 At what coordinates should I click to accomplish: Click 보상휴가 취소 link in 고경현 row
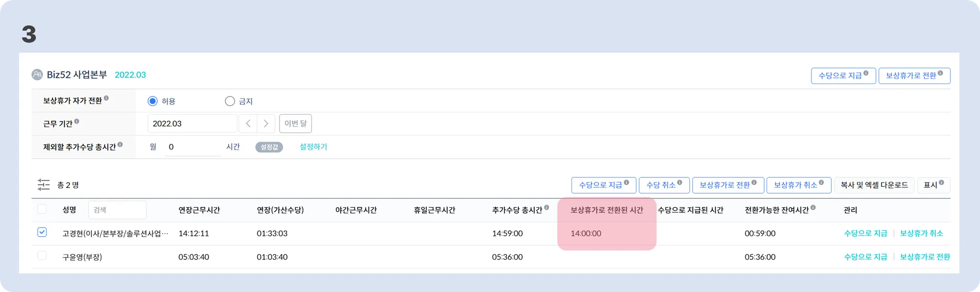[x=921, y=233]
